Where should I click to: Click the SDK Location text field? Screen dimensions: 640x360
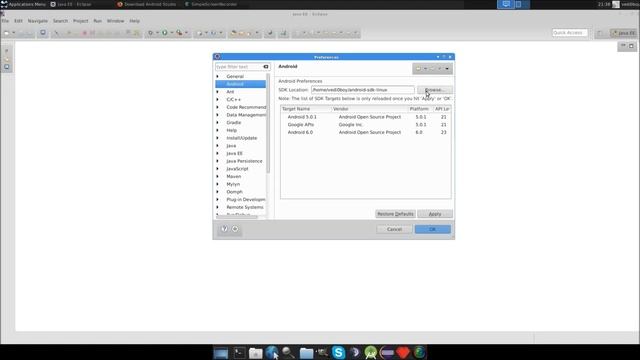click(362, 90)
